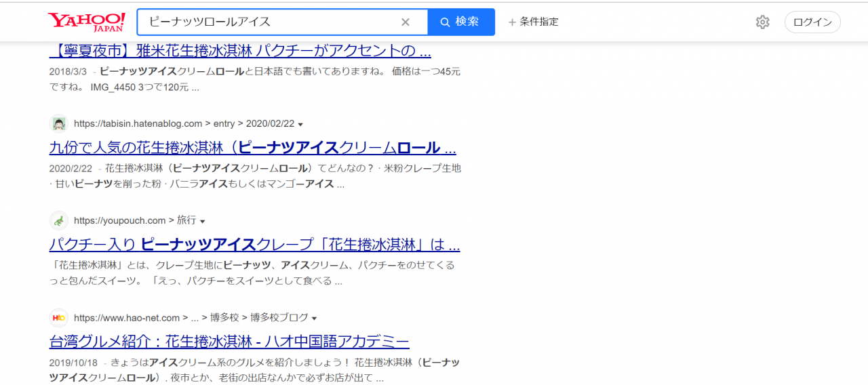
Task: Open the 条件指定 advanced conditions option
Action: 534,22
